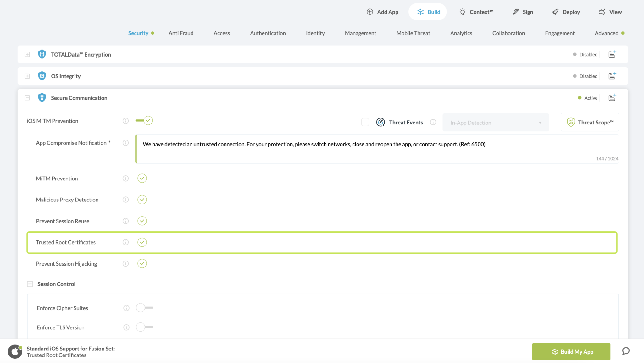Image resolution: width=644 pixels, height=363 pixels.
Task: Disable the iOS MiTM Prevention toggle
Action: pyautogui.click(x=144, y=121)
